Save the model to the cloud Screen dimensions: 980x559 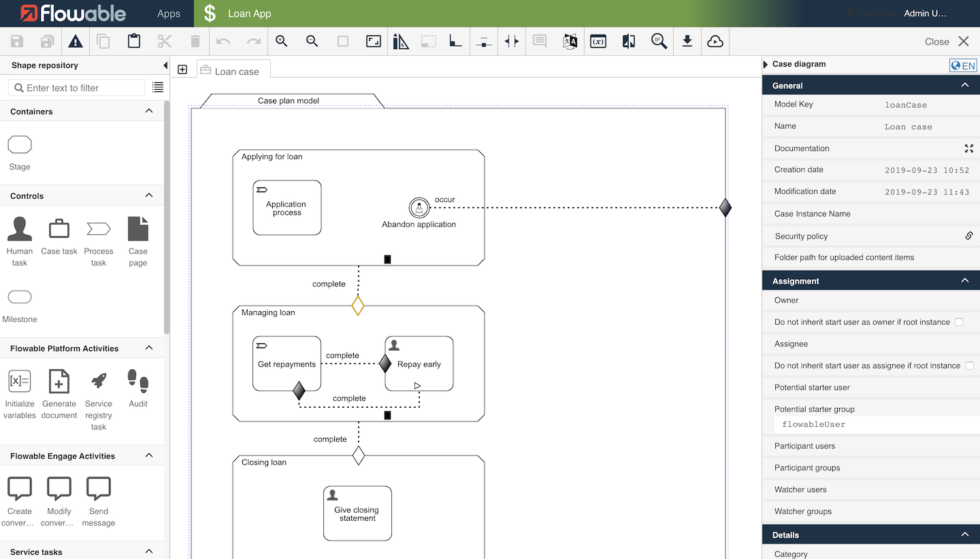tap(715, 41)
